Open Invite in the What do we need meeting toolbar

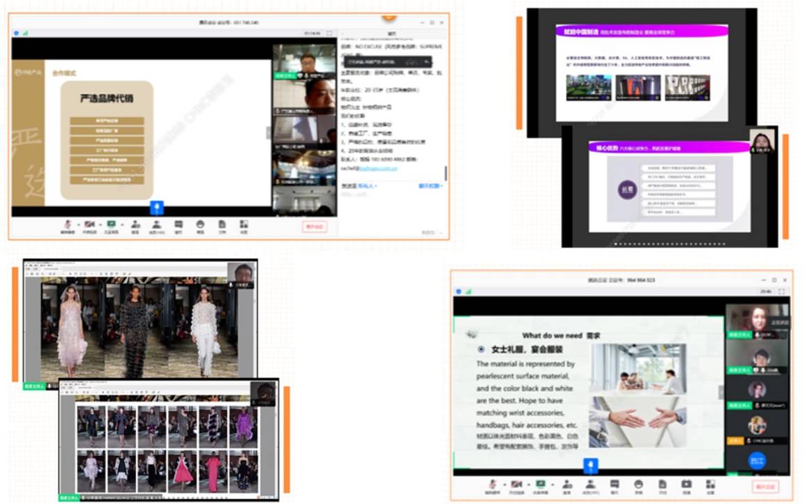click(567, 487)
